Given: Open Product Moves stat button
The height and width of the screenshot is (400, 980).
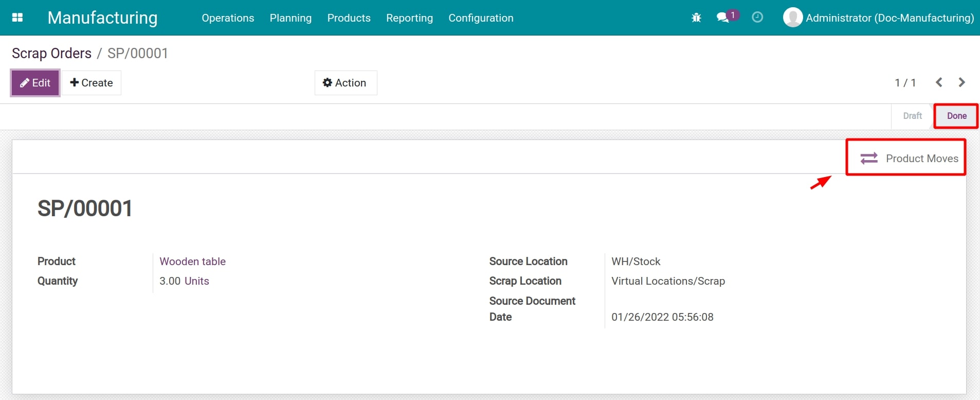Looking at the screenshot, I should 909,159.
